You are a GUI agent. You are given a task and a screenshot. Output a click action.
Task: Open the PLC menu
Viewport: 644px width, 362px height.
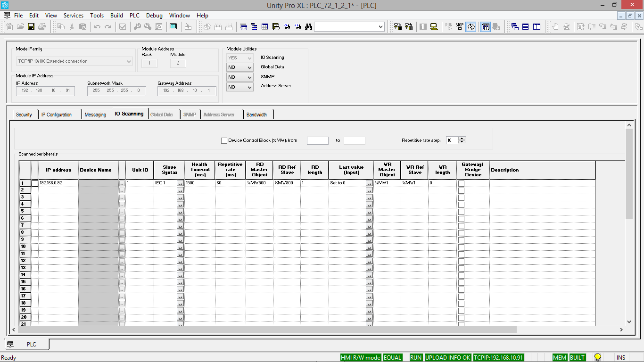134,16
